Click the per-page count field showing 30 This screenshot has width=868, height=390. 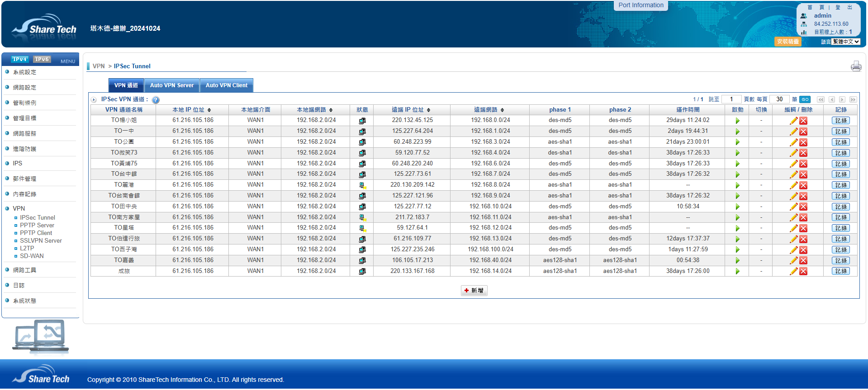[x=779, y=99]
